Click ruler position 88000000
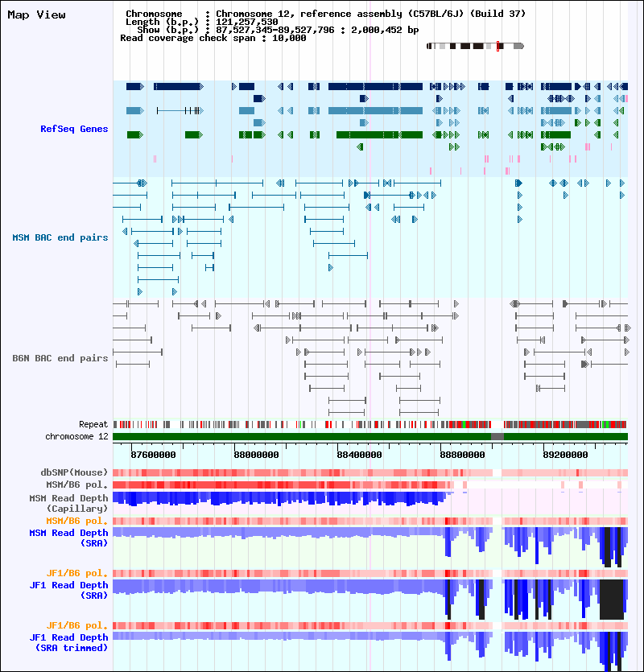The width and height of the screenshot is (644, 672). [256, 456]
